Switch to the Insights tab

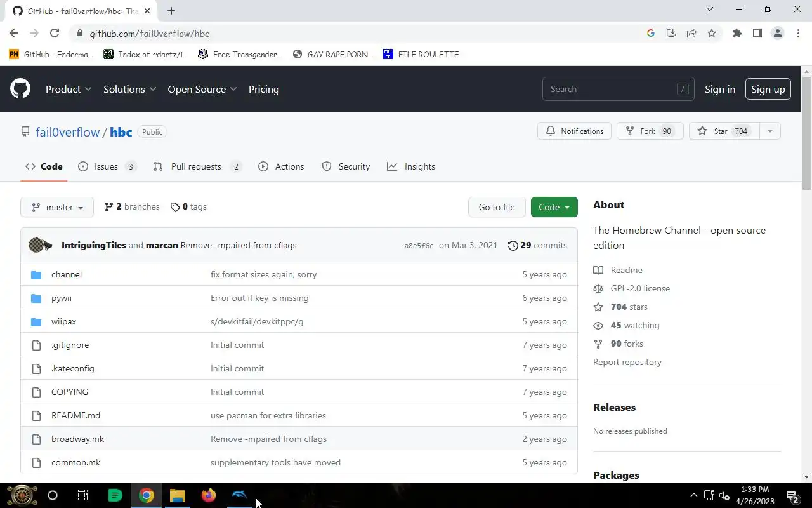(x=411, y=166)
